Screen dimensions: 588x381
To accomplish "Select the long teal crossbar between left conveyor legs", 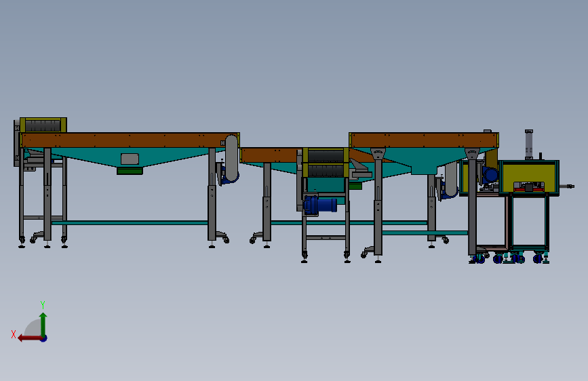I will pos(130,223).
